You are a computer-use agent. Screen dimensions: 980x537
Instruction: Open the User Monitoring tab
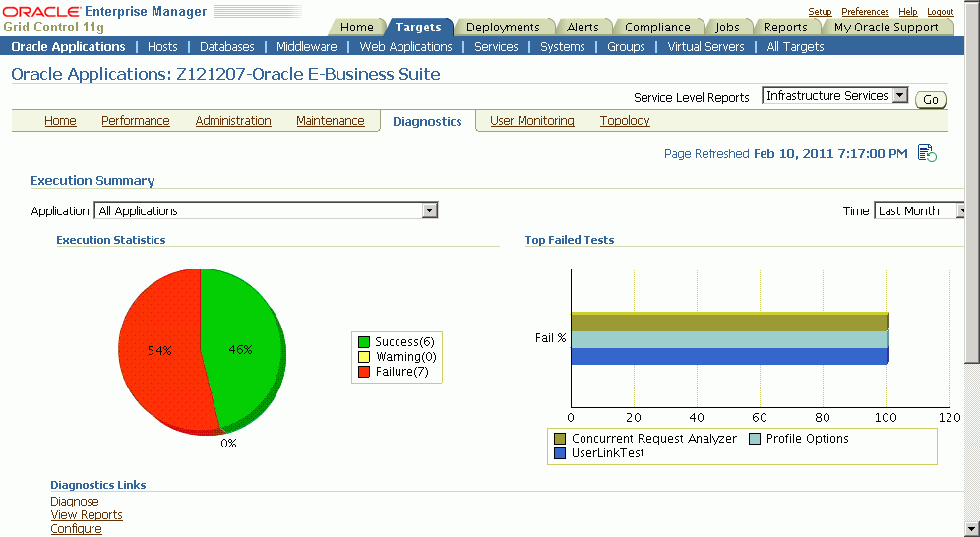(x=532, y=121)
